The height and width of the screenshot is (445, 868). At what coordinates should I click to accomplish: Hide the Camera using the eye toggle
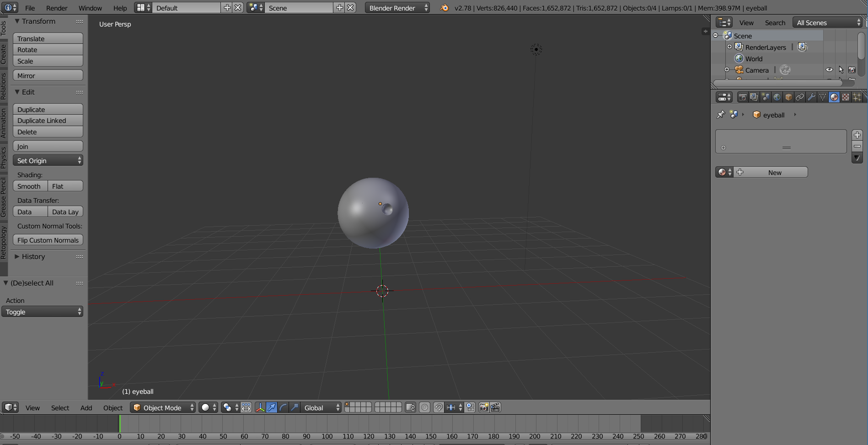click(x=830, y=69)
